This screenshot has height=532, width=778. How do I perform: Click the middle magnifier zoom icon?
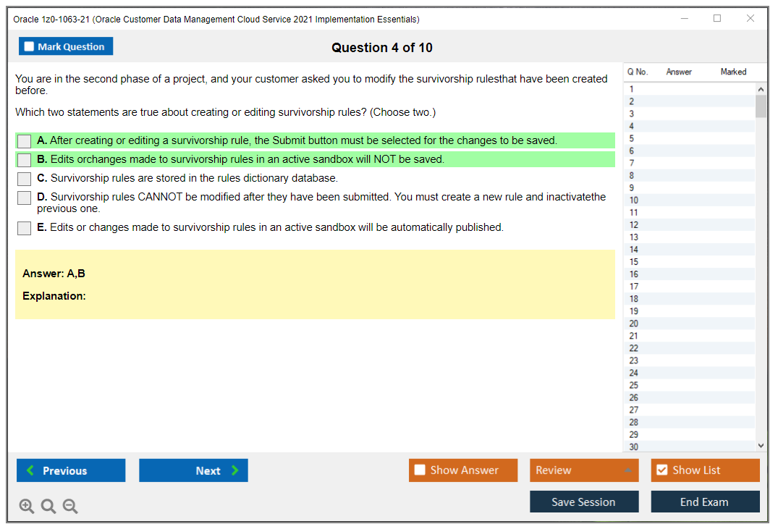[x=48, y=506]
